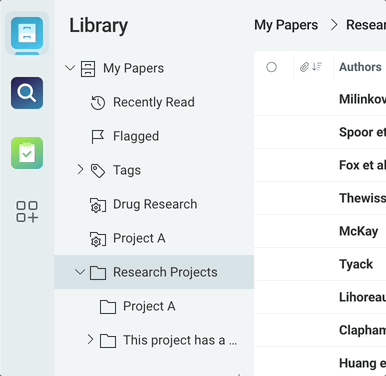Open the Tyack paper row
Screen dimensions: 386x376
pos(320,264)
